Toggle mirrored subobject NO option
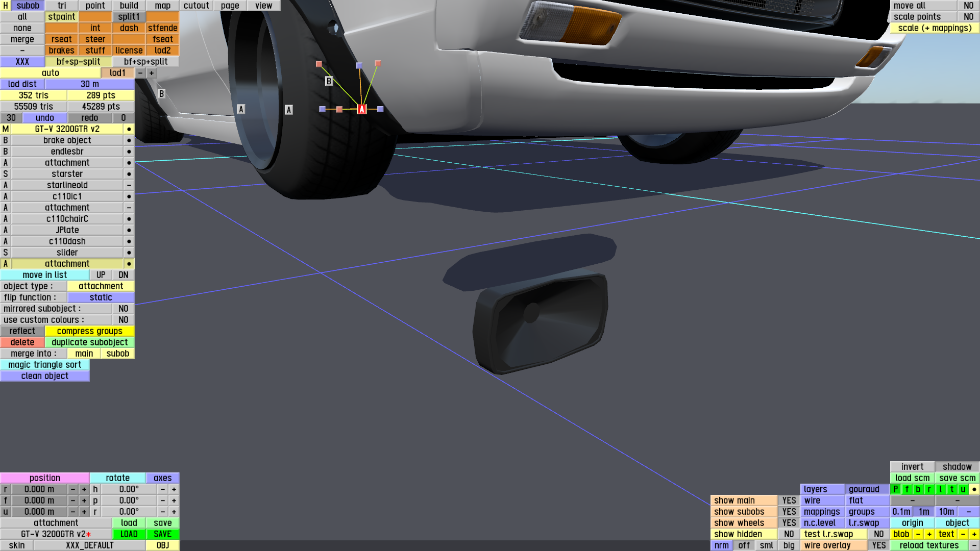 pyautogui.click(x=123, y=309)
